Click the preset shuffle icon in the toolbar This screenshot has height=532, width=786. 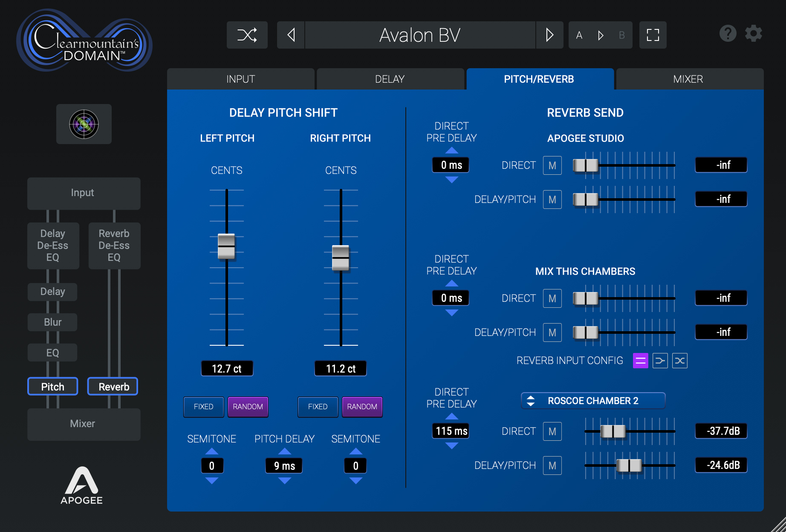247,35
